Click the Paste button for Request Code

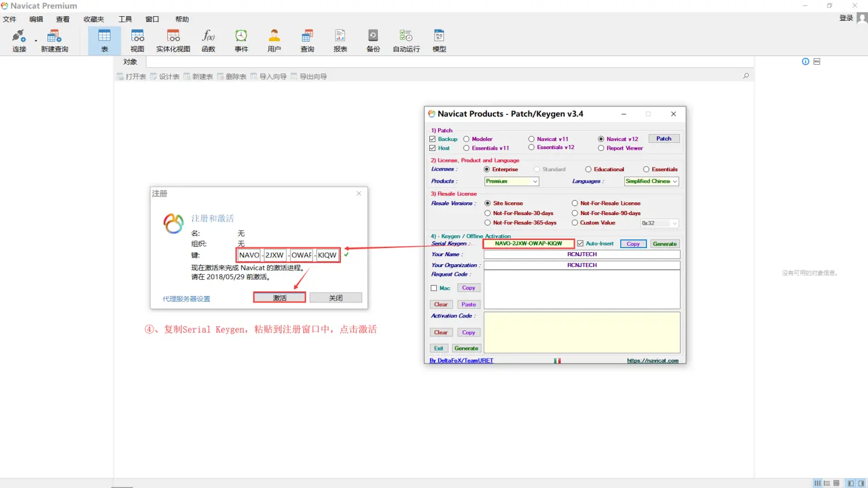point(469,304)
